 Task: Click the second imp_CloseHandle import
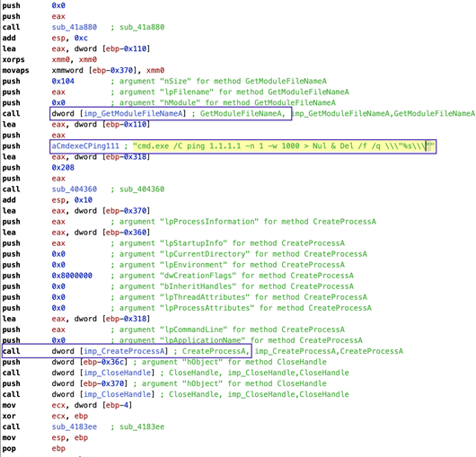(118, 394)
